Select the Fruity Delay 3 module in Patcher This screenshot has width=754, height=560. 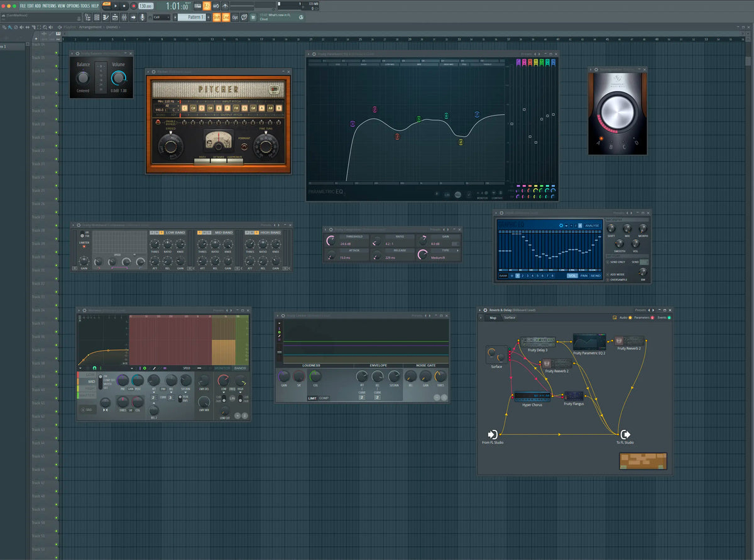pos(538,341)
